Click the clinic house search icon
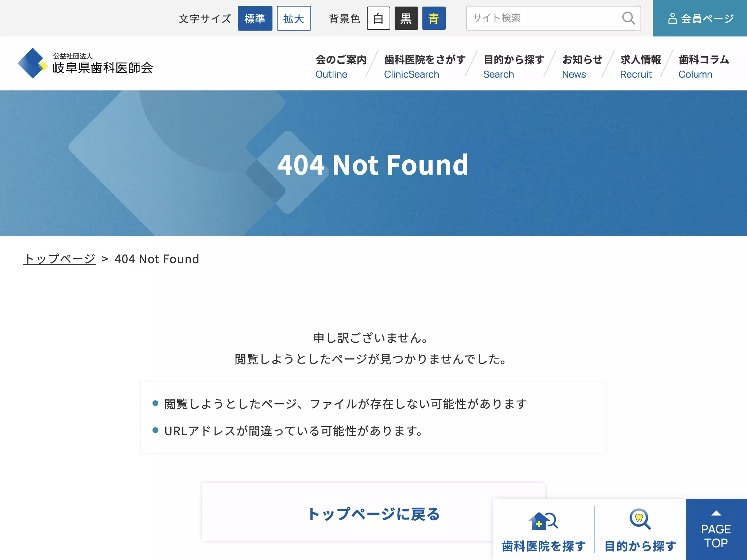747x560 pixels. 543,521
